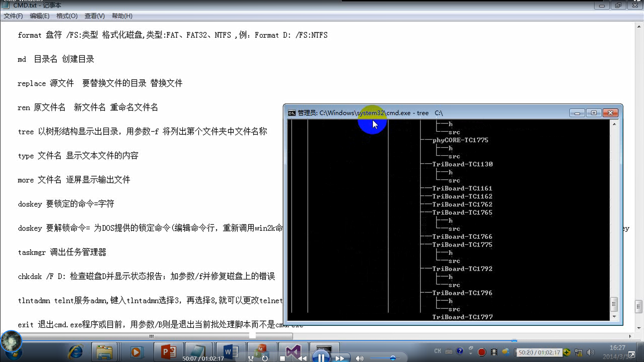Click the on-screen keyboard tray icon
644x362 pixels.
[x=449, y=352]
